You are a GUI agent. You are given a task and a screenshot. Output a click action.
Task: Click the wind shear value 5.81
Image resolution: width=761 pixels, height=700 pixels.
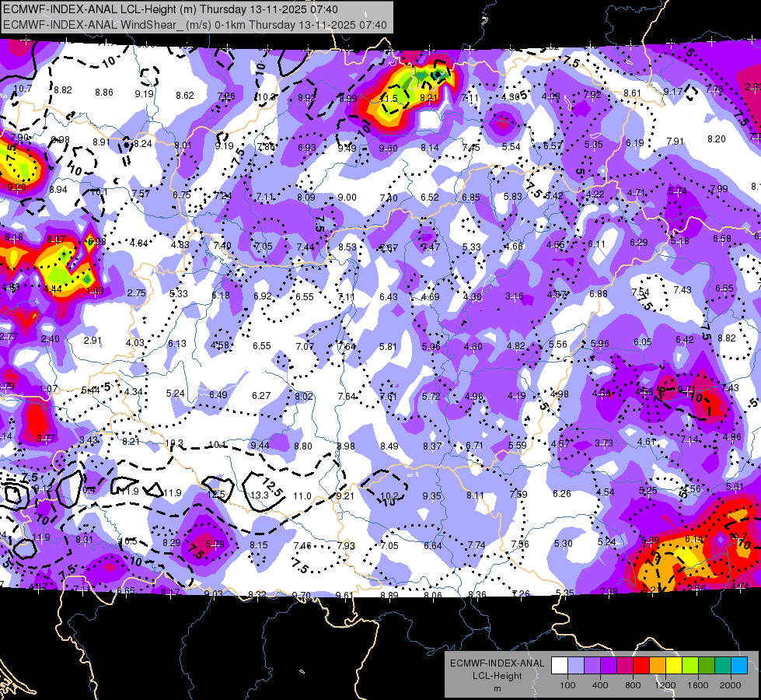[388, 346]
